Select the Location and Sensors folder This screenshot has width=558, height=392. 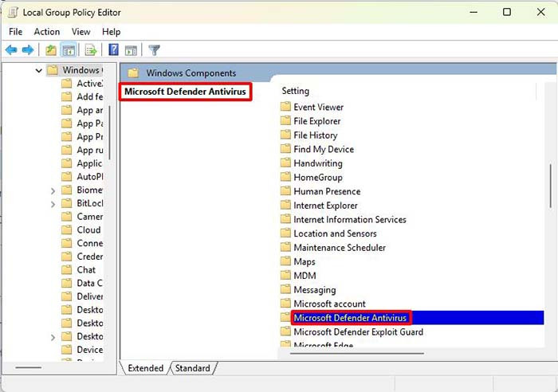335,233
